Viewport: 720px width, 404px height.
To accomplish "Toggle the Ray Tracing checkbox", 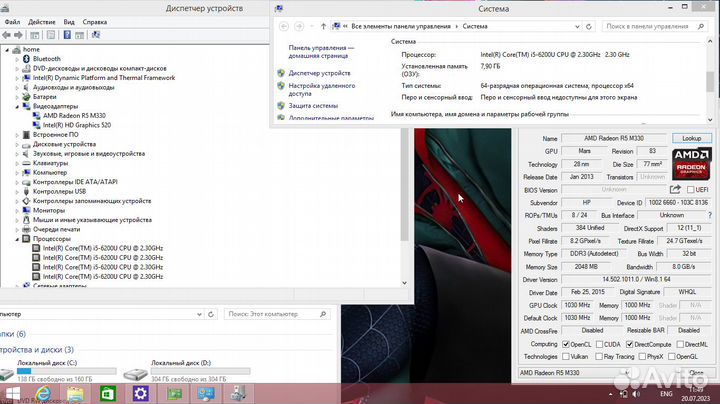I will click(599, 357).
